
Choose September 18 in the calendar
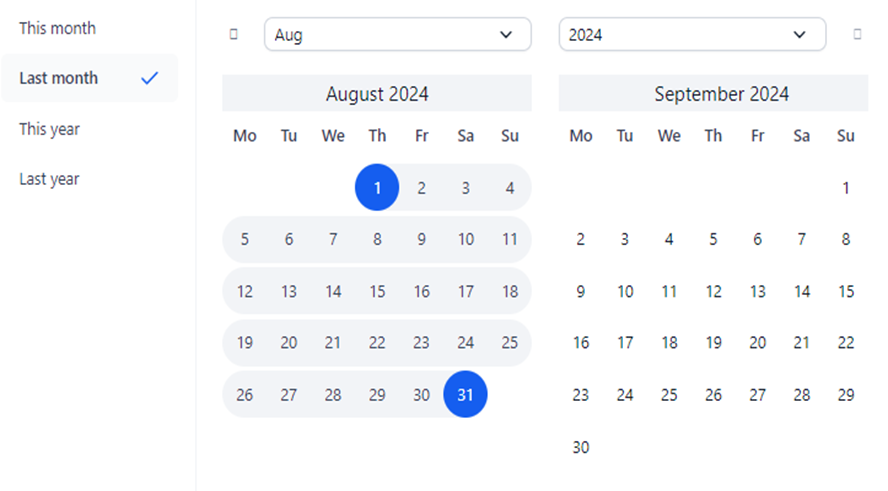coord(669,343)
